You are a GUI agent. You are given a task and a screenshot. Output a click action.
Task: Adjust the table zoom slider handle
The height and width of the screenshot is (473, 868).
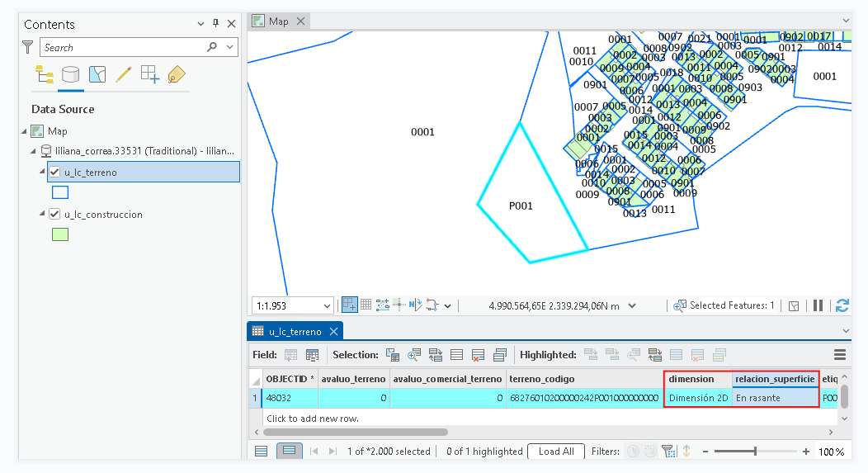(755, 452)
